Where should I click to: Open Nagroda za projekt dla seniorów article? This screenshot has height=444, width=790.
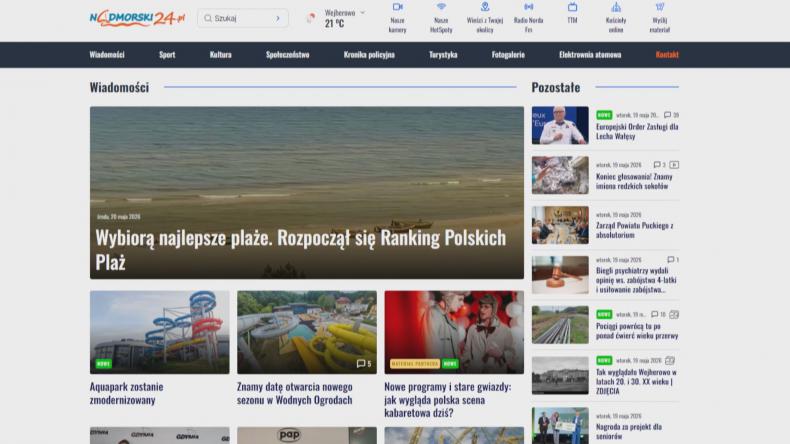[x=629, y=431]
